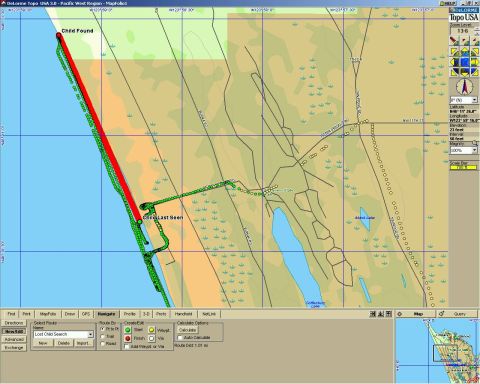
Task: Pan map southeast with diagonal arrow
Action: point(474,72)
